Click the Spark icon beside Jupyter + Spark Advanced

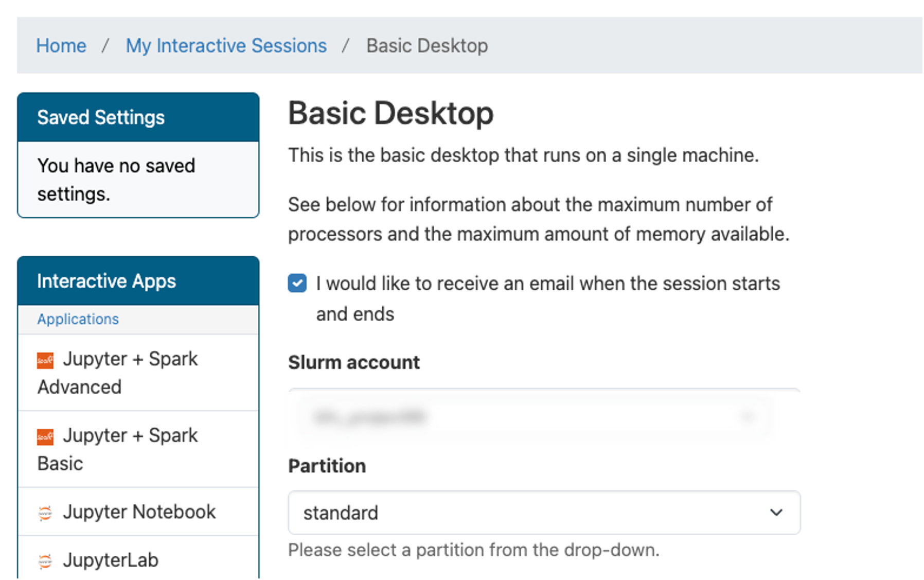click(45, 360)
